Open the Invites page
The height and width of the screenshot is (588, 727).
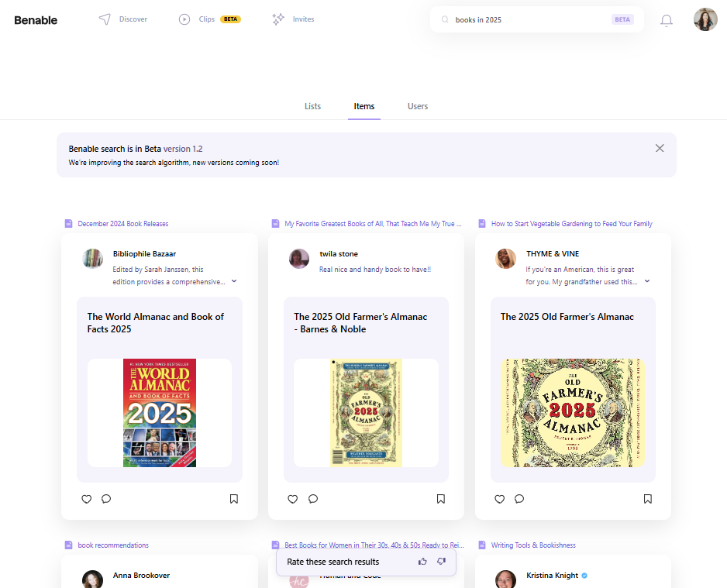[303, 19]
